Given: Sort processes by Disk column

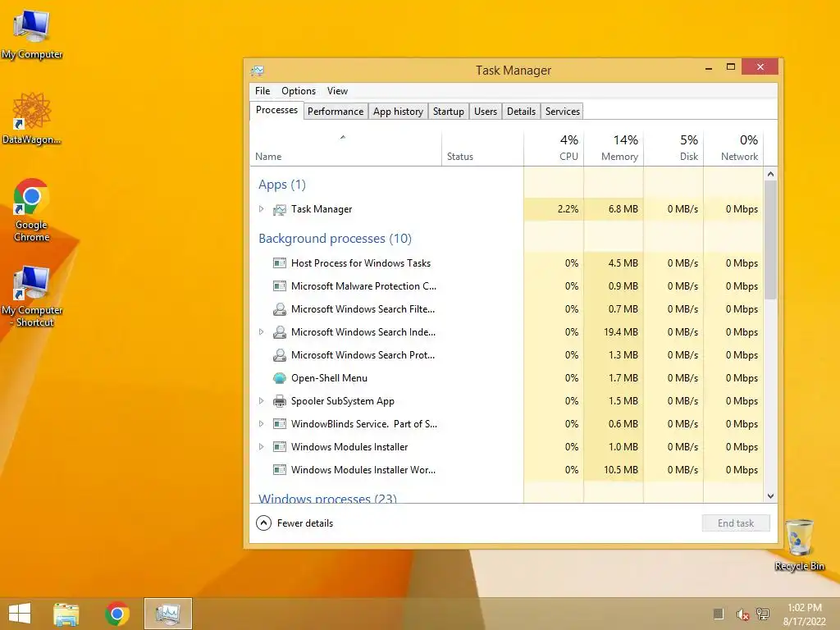Looking at the screenshot, I should coord(674,148).
